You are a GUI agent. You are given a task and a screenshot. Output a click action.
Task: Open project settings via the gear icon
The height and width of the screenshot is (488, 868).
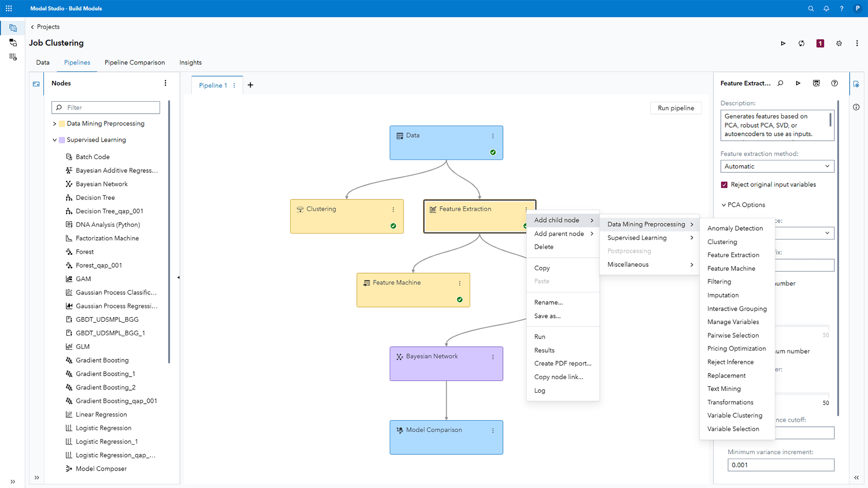[839, 43]
